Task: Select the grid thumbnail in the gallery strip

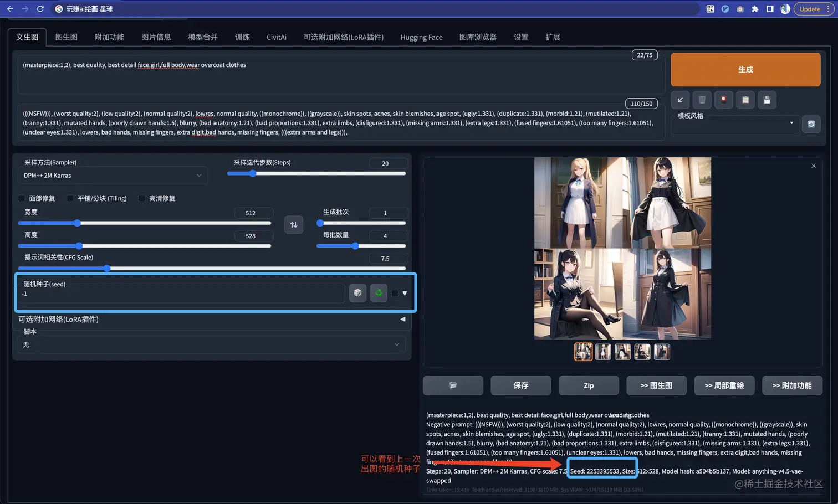Action: pos(583,352)
